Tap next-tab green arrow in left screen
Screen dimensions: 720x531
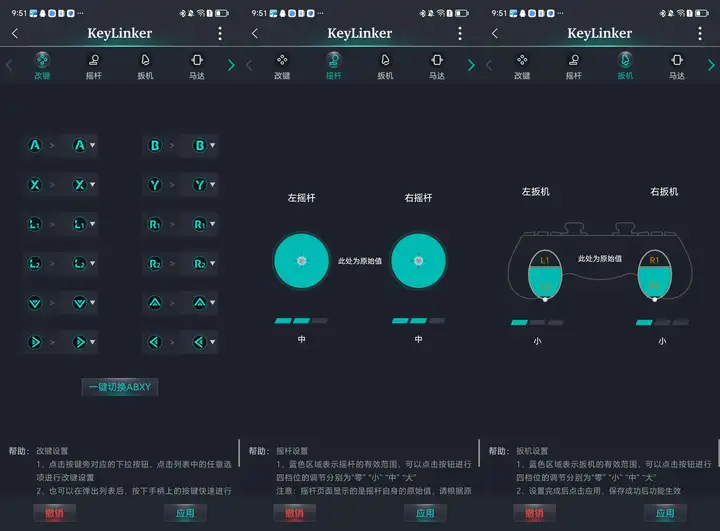[x=231, y=66]
